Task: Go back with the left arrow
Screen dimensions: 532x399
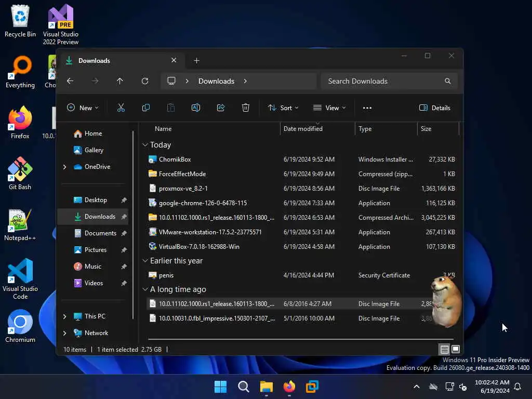Action: click(x=70, y=81)
